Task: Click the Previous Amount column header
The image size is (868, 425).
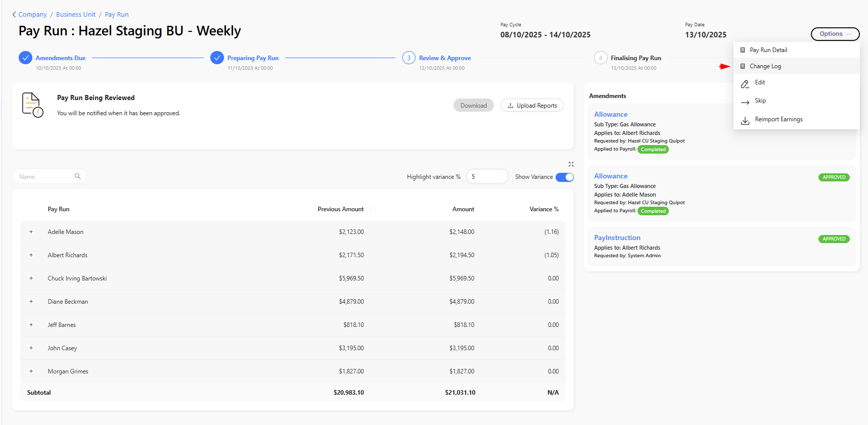Action: coord(341,209)
